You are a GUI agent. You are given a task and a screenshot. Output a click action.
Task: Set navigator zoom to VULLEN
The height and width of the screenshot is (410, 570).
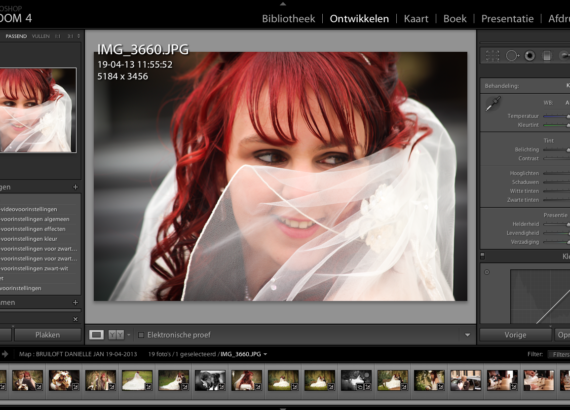tap(41, 36)
